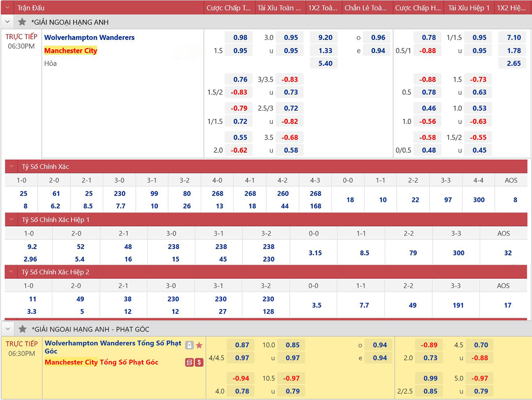Open the Wolverhampton Wanderers team link
Screen dimensions: 532x400
point(89,38)
